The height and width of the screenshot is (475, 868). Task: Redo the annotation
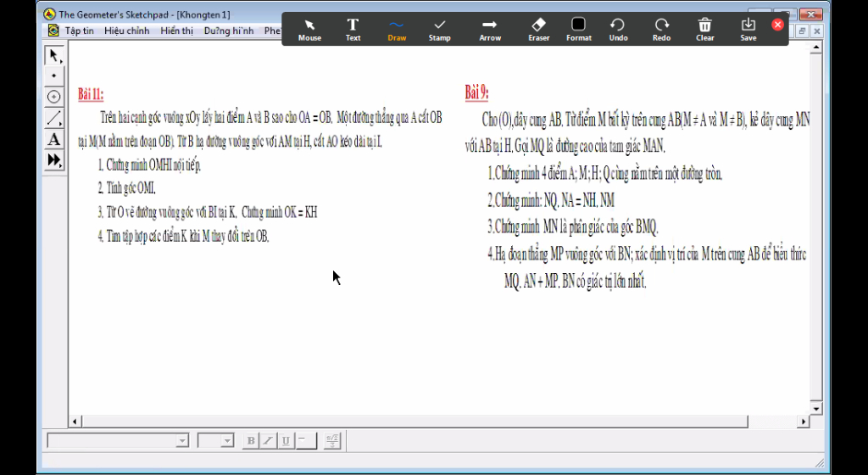[x=661, y=30]
